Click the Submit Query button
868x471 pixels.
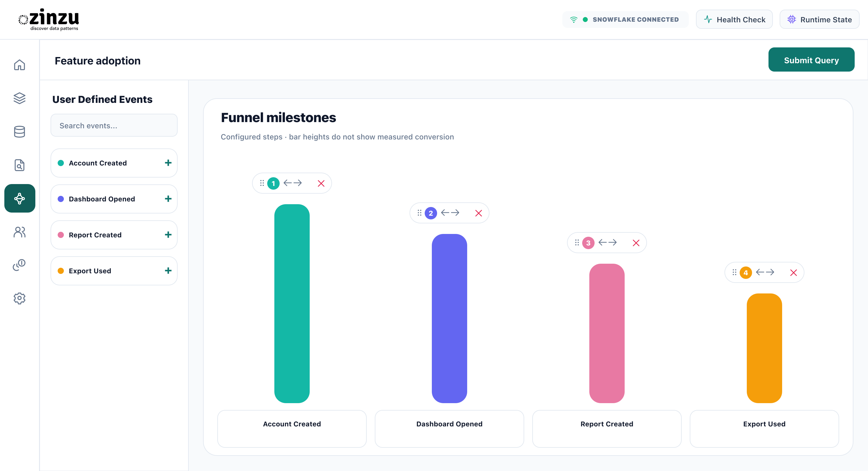[x=811, y=60]
